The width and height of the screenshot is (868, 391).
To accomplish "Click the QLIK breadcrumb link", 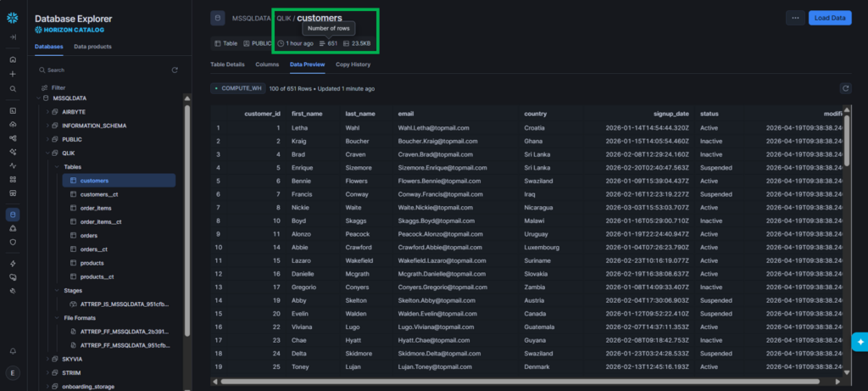I will pos(283,19).
